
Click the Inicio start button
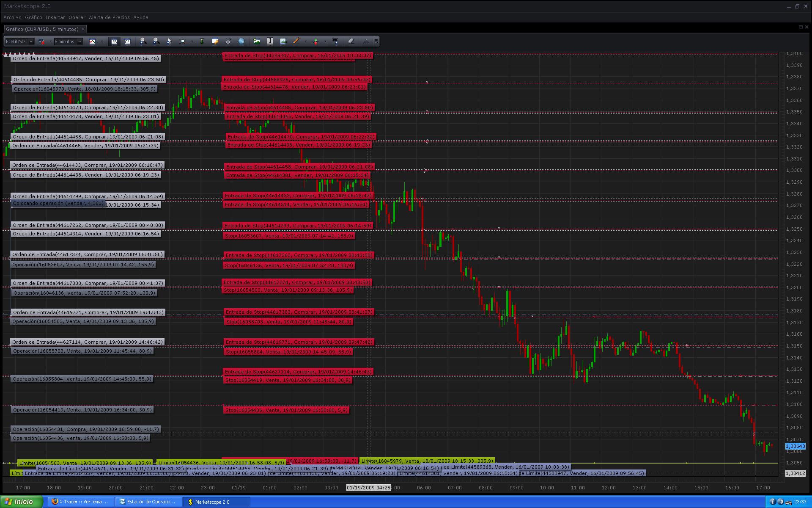tap(21, 502)
